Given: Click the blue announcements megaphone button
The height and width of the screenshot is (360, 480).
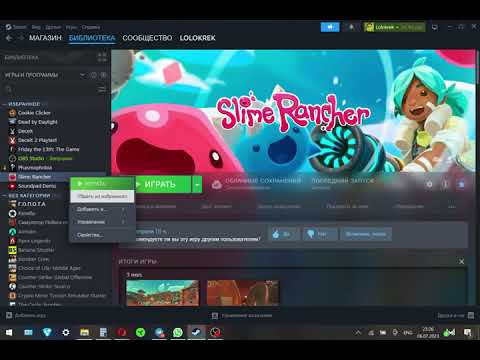Looking at the screenshot, I should (330, 27).
